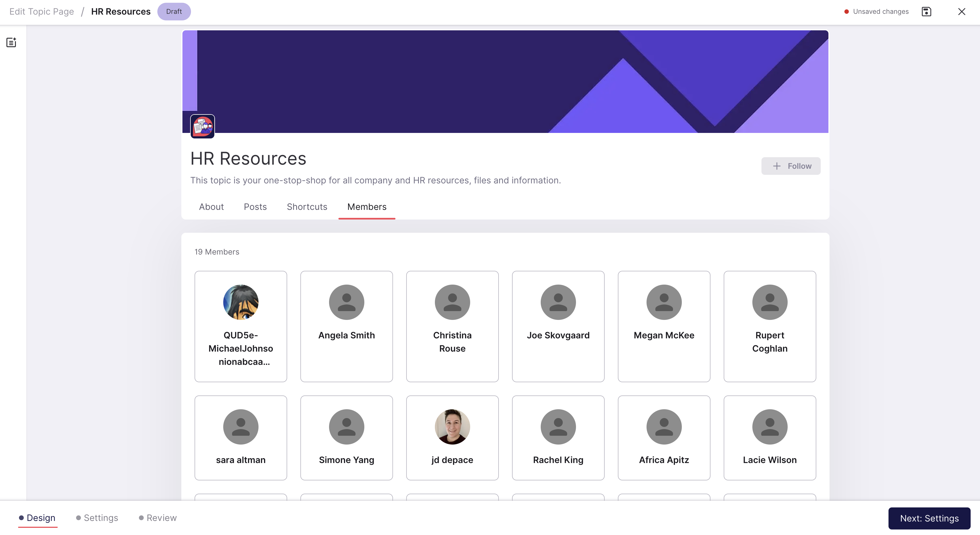Click the topic description text
This screenshot has width=980, height=535.
(375, 180)
